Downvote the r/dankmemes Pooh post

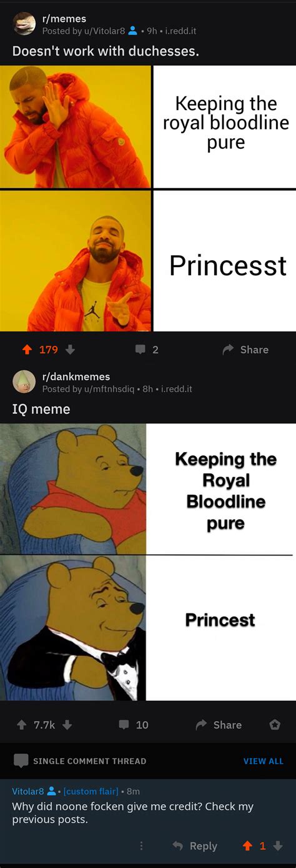coord(67,725)
